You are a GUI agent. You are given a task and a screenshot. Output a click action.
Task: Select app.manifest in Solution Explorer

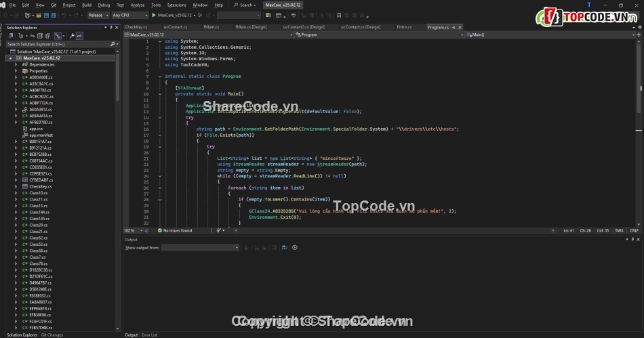click(x=41, y=135)
